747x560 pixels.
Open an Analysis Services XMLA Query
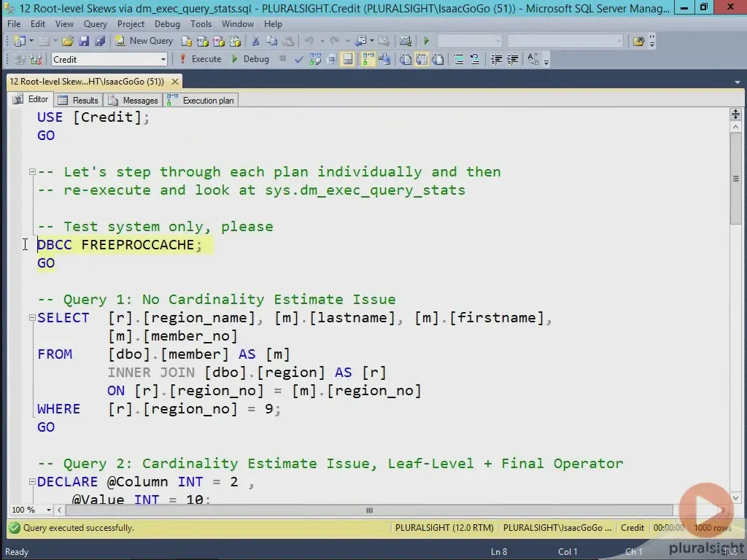235,41
